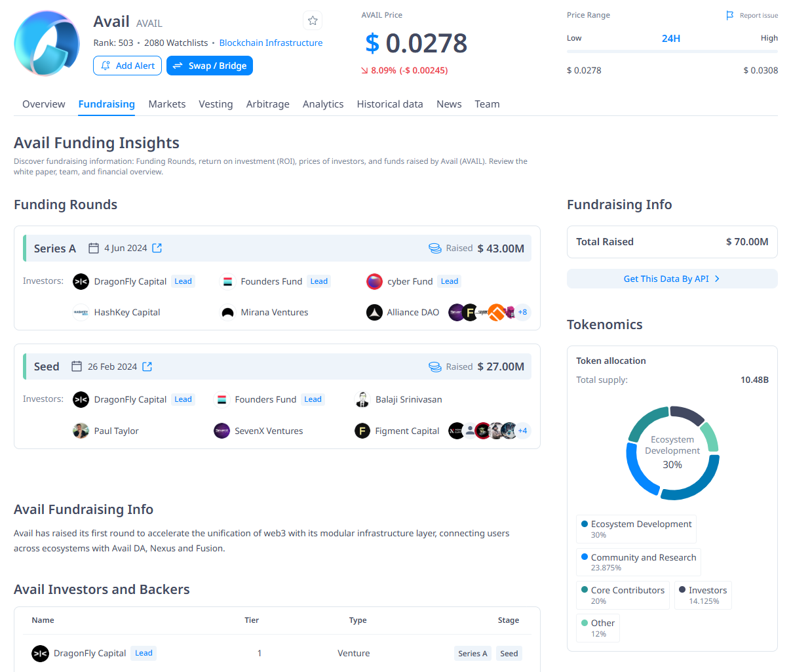The image size is (791, 672).
Task: Click the Swap / Bridge button
Action: (210, 66)
